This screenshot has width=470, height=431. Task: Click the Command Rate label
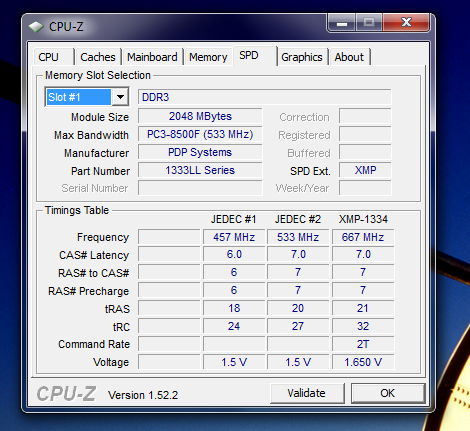point(94,344)
